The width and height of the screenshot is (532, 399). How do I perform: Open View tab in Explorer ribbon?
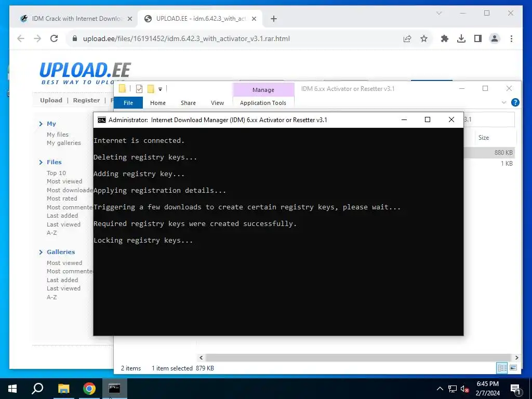point(217,103)
